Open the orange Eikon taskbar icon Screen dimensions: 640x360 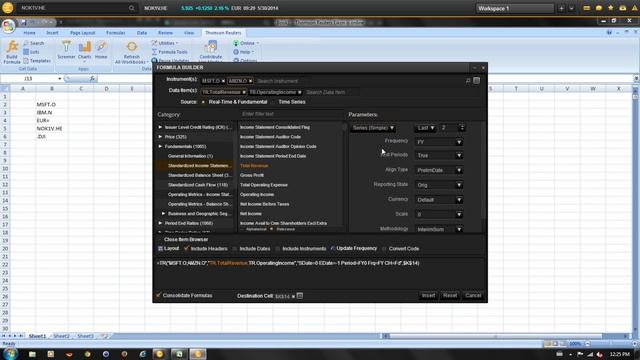[x=160, y=354]
